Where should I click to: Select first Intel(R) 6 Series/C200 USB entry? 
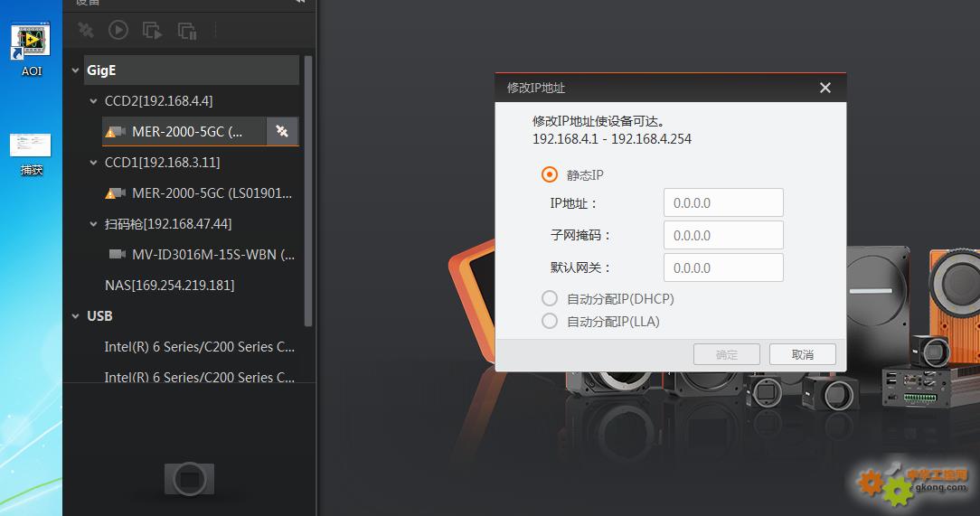tap(200, 347)
